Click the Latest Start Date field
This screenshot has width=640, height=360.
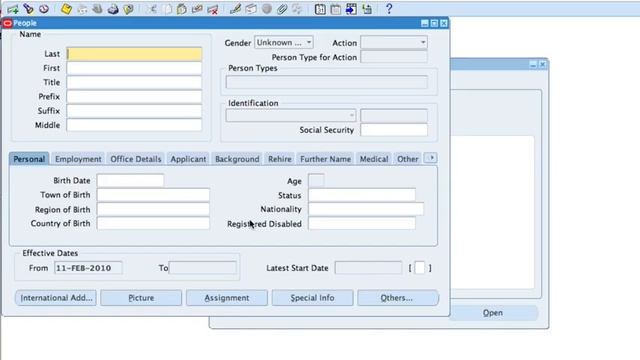point(368,268)
